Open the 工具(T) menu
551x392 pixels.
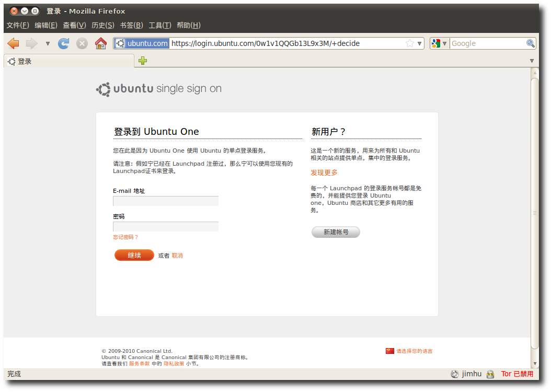tap(160, 25)
